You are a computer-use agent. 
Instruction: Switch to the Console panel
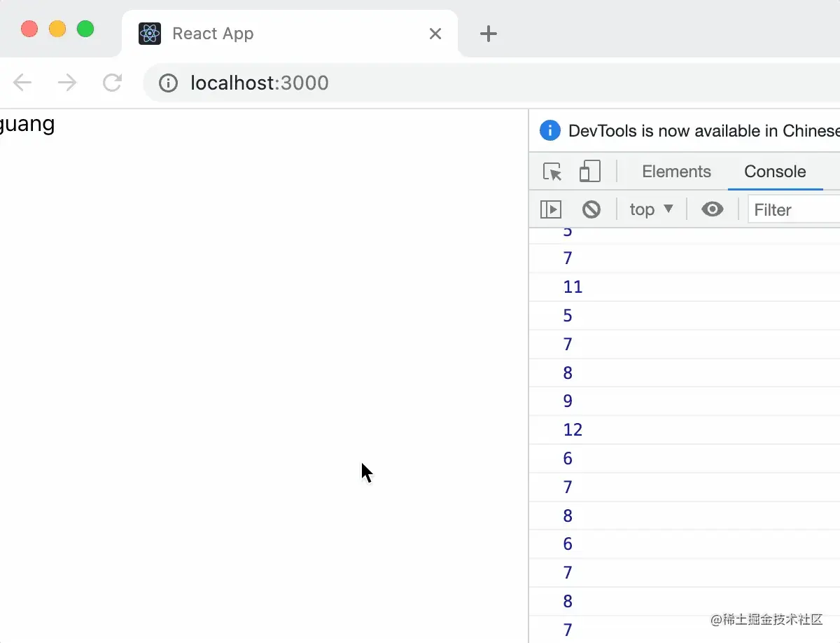tap(775, 172)
